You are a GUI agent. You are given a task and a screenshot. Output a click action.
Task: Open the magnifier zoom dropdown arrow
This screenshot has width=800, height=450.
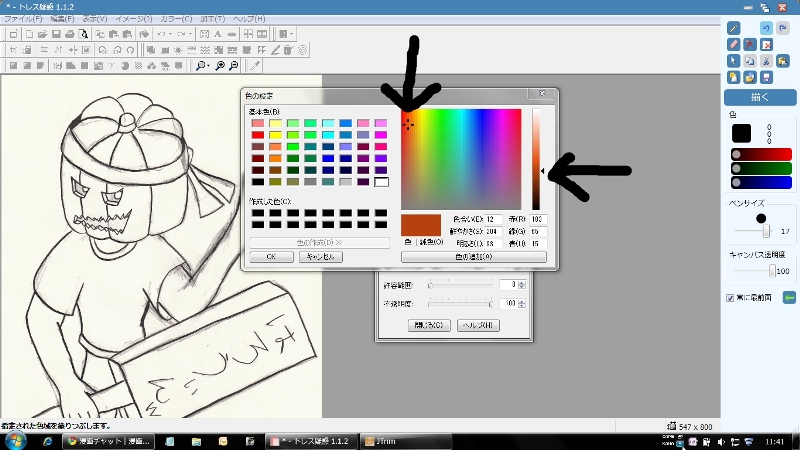click(208, 65)
